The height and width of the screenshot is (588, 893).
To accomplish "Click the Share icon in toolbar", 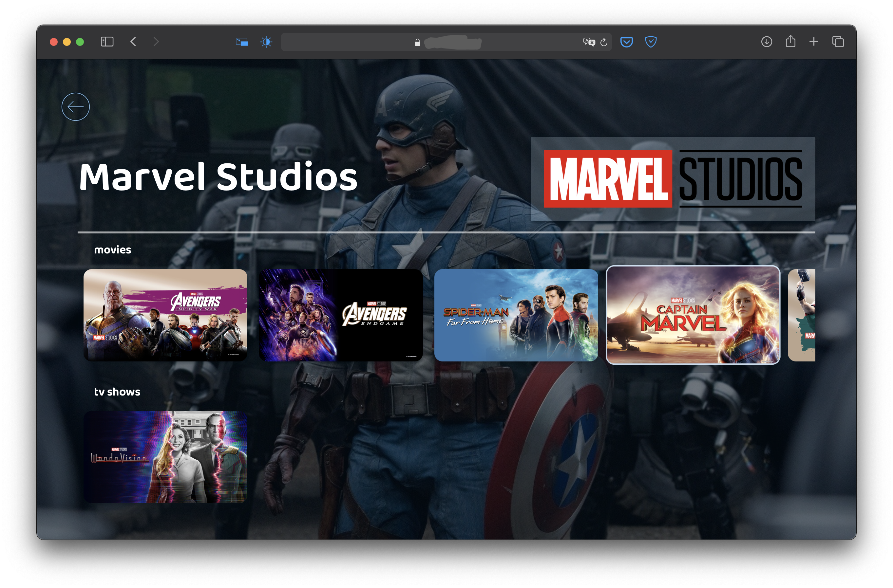I will [790, 41].
